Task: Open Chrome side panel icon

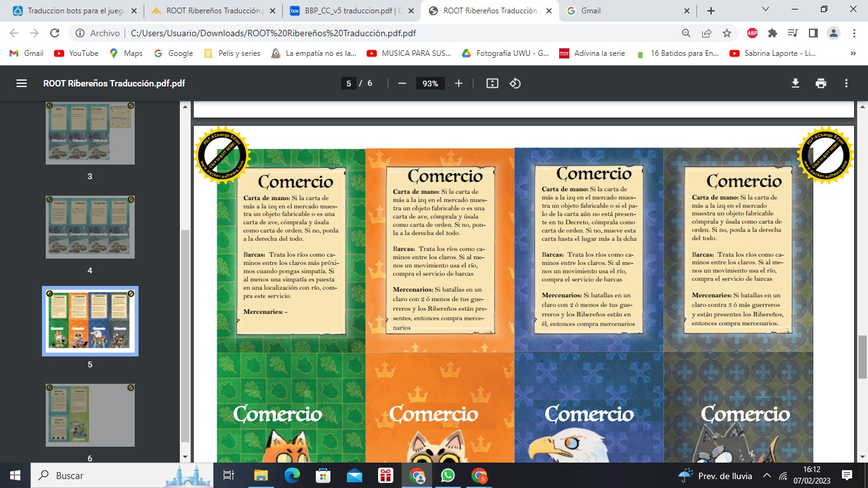Action: [x=813, y=33]
